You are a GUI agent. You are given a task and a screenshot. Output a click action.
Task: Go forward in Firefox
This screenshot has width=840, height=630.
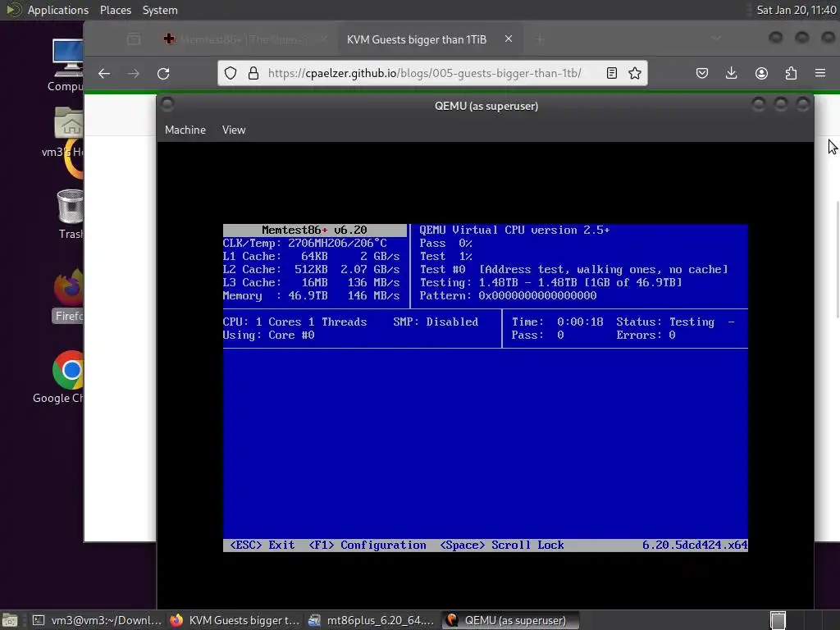coord(134,73)
